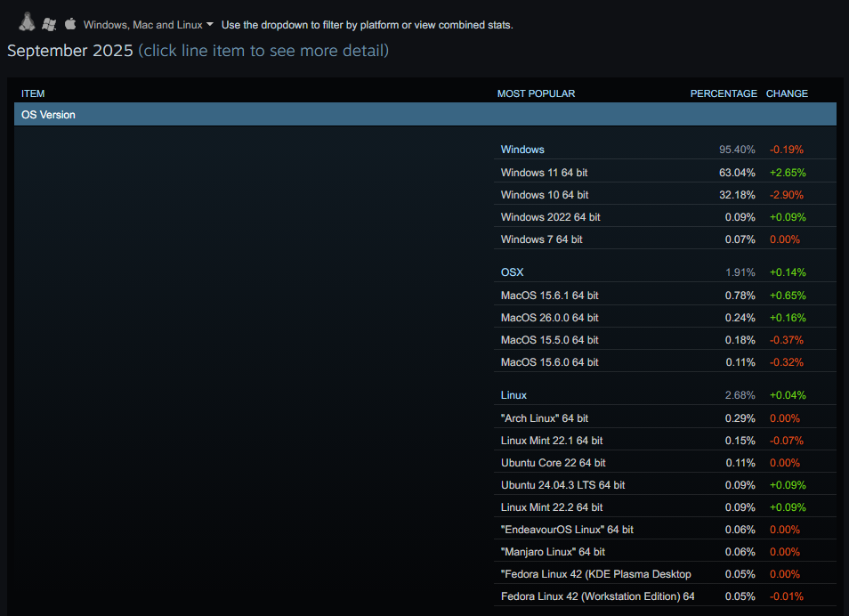849x616 pixels.
Task: Click the -0.19% Windows change value
Action: click(x=786, y=150)
